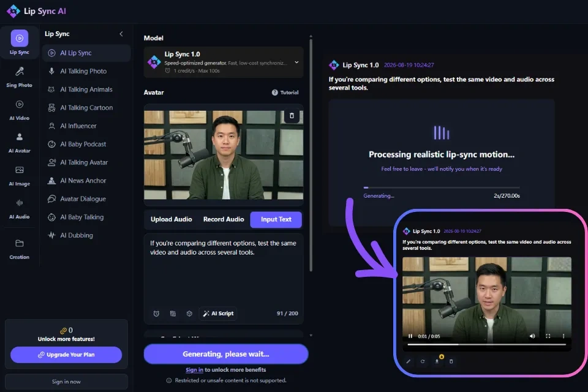Follow the Sign in link
Screen dimensions: 588x392
click(x=194, y=370)
